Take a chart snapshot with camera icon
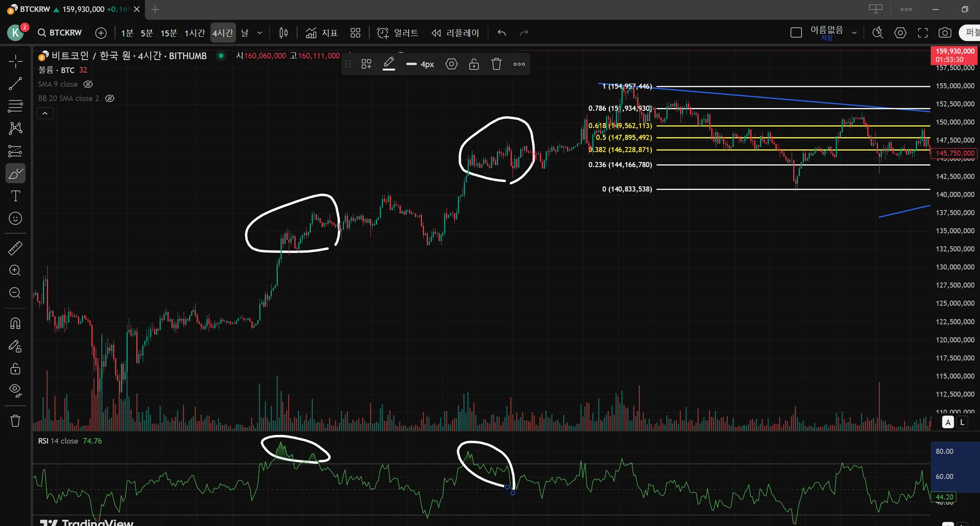 pos(945,33)
